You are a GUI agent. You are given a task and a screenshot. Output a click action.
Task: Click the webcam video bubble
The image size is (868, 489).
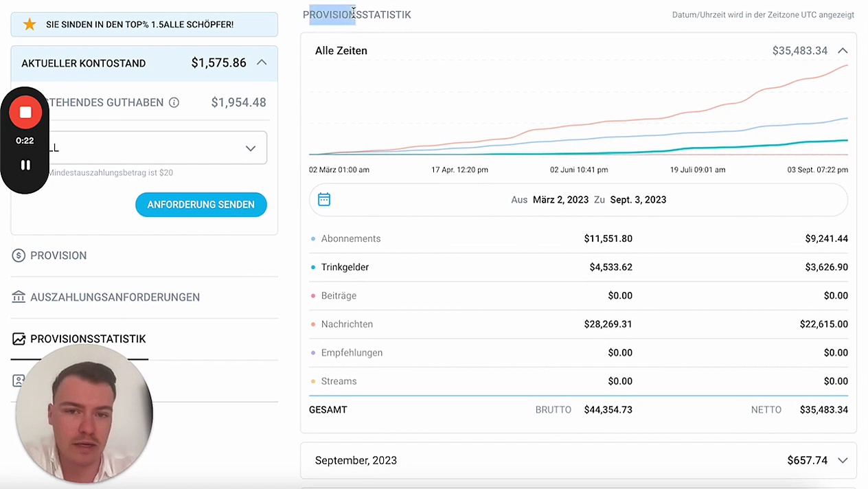(x=84, y=413)
